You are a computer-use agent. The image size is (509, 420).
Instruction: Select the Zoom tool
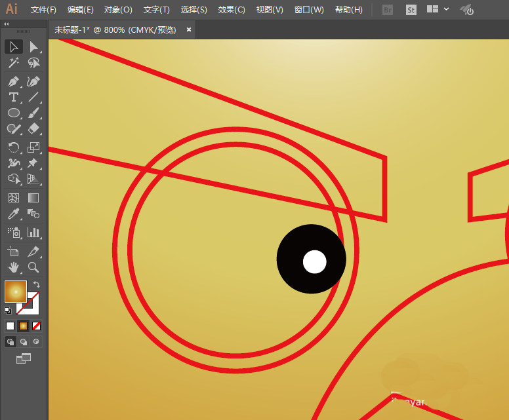(33, 267)
